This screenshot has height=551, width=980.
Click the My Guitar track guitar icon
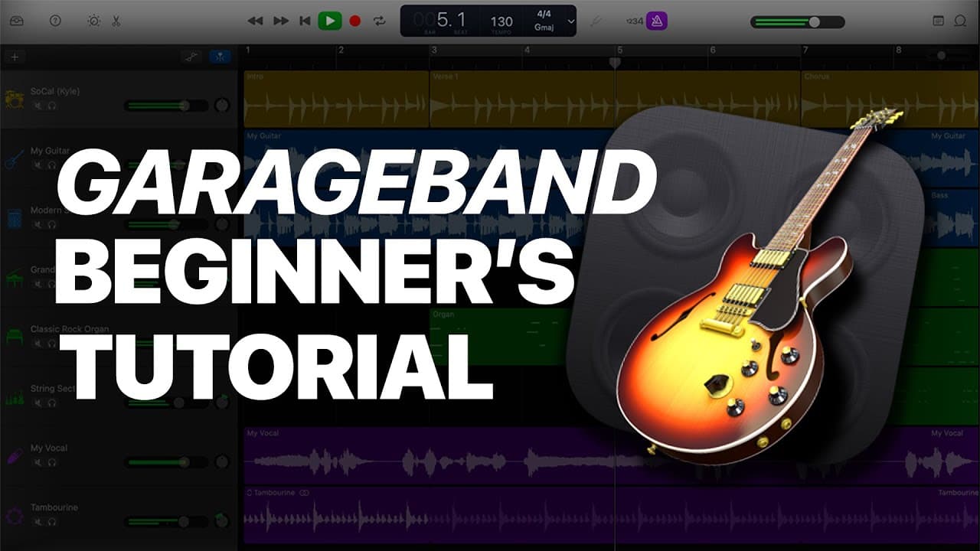14,158
